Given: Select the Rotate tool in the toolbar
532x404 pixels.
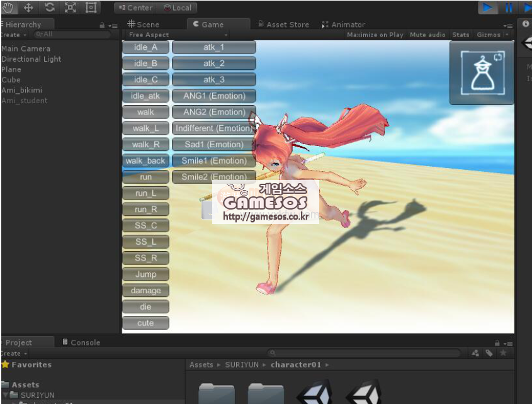Looking at the screenshot, I should 50,8.
